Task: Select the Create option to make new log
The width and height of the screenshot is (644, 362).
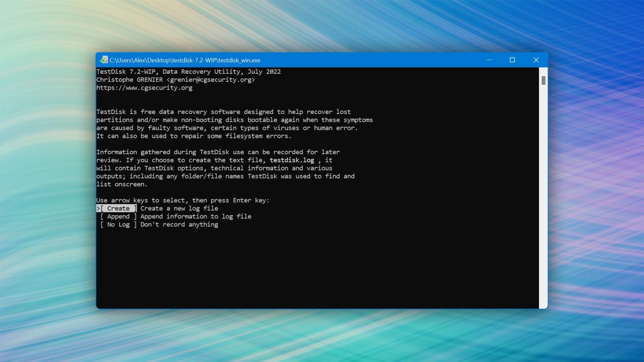Action: [117, 208]
